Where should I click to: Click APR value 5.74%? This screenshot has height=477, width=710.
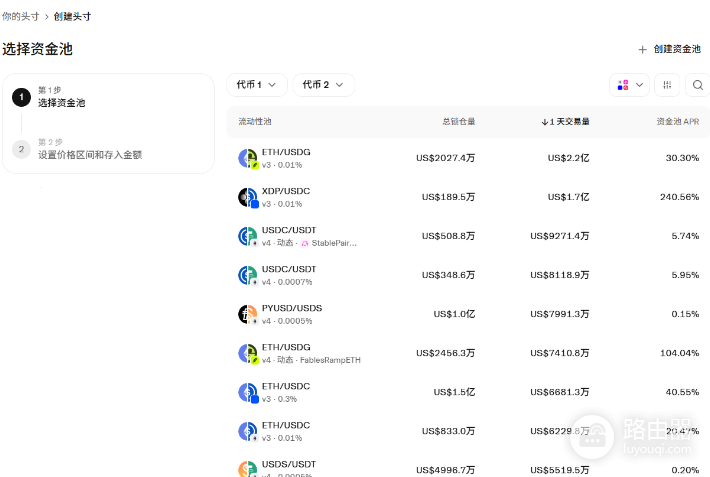[x=685, y=236]
